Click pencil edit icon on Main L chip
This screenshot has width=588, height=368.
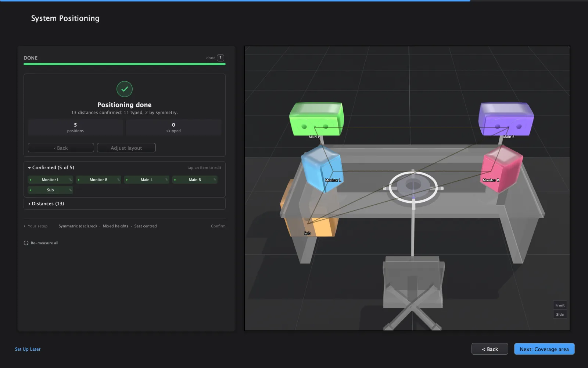coord(166,180)
